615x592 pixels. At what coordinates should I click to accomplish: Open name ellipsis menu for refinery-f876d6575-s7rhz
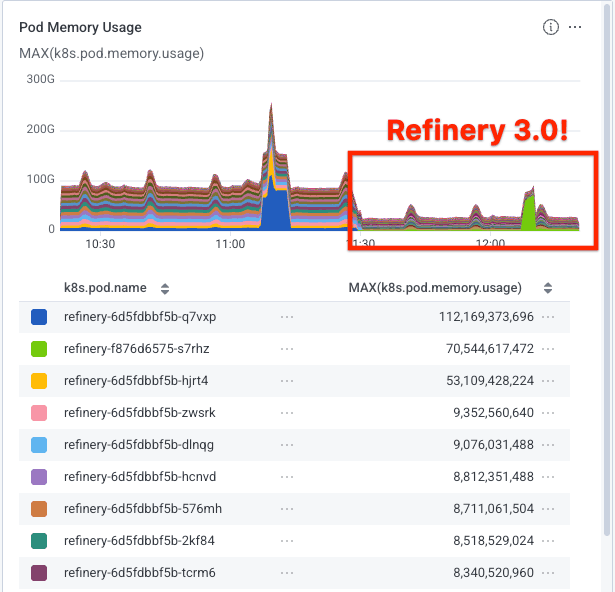pyautogui.click(x=287, y=349)
